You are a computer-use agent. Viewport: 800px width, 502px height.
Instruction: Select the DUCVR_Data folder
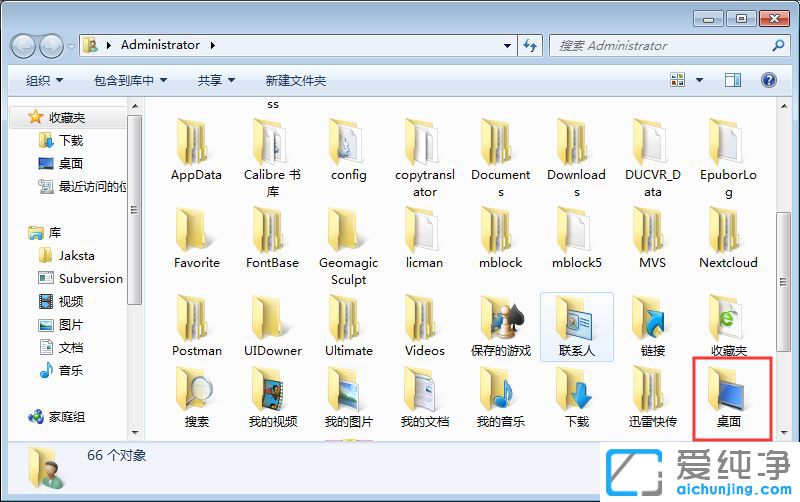[653, 158]
